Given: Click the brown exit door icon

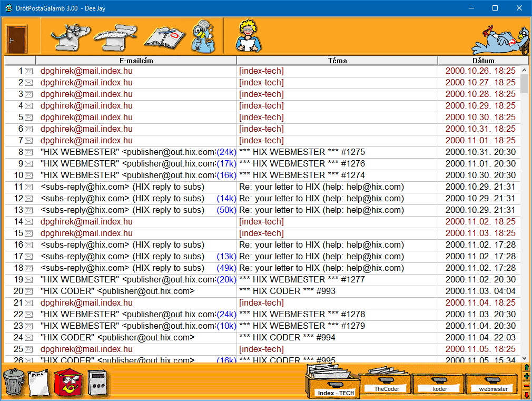Looking at the screenshot, I should click(16, 38).
